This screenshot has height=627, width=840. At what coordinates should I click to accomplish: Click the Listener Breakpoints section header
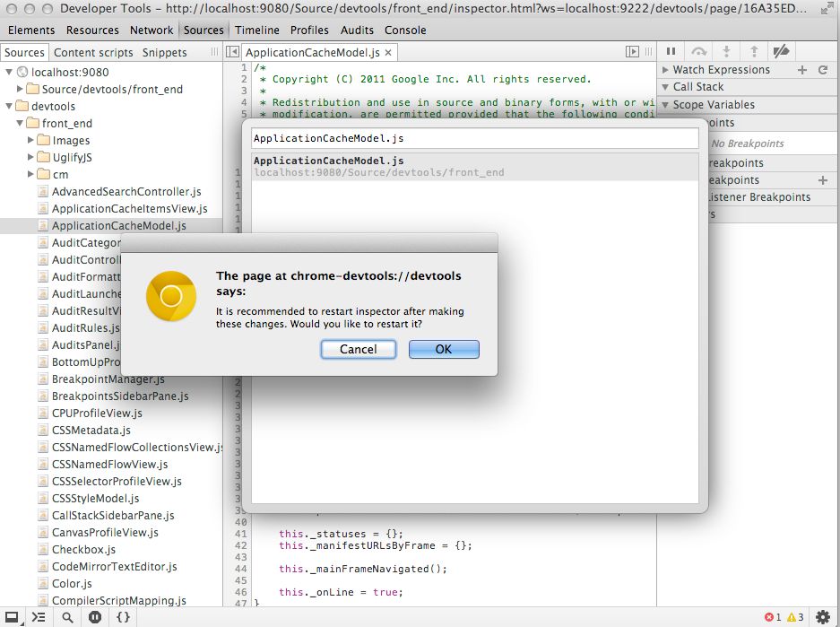point(774,197)
